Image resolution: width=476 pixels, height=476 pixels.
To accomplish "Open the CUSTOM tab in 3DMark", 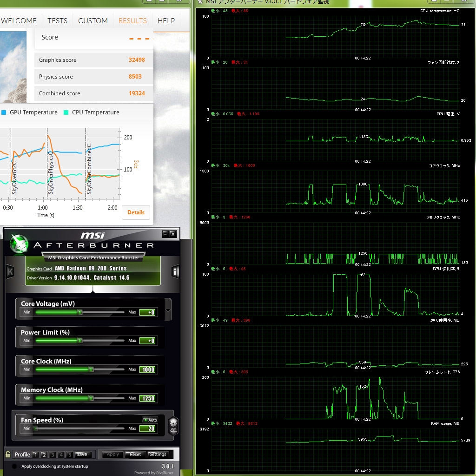I will pyautogui.click(x=93, y=20).
